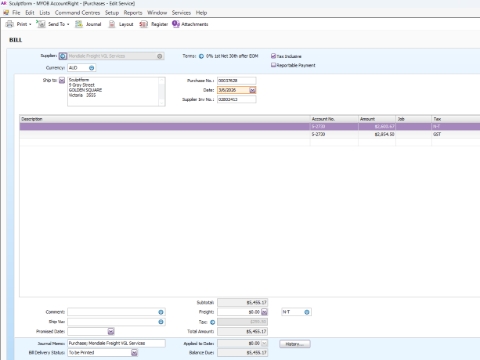Click the second row's account number cell
The width and height of the screenshot is (480, 360).
[x=334, y=134]
